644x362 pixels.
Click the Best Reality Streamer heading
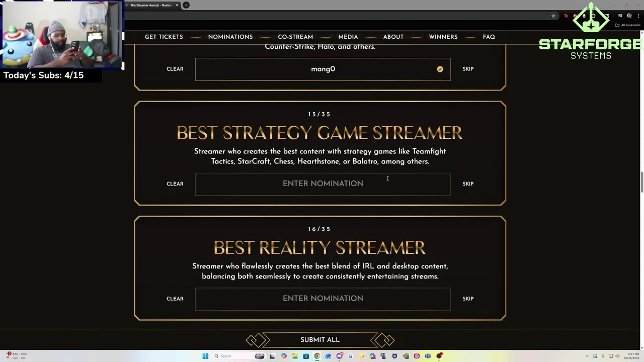coord(319,247)
